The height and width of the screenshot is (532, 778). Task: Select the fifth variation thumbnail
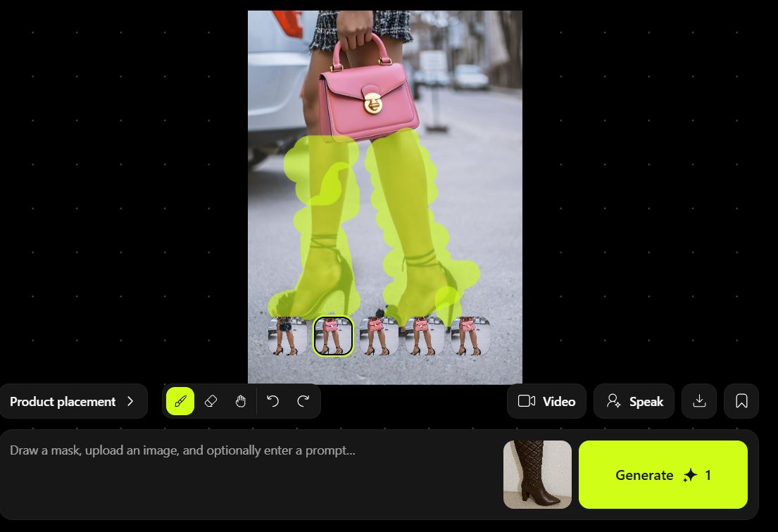(x=470, y=336)
